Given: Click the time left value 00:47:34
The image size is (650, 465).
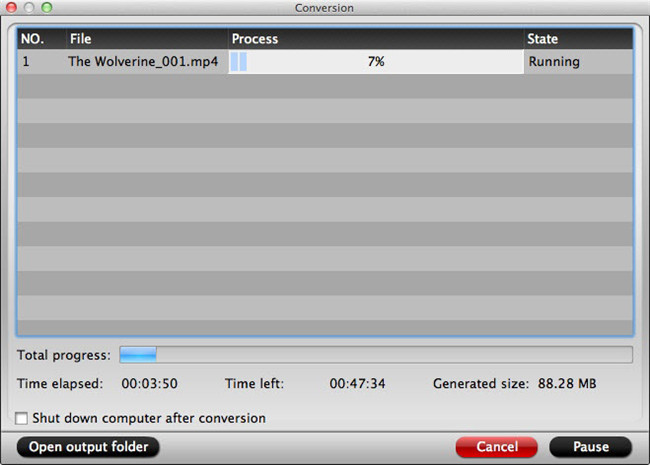Looking at the screenshot, I should [x=357, y=383].
